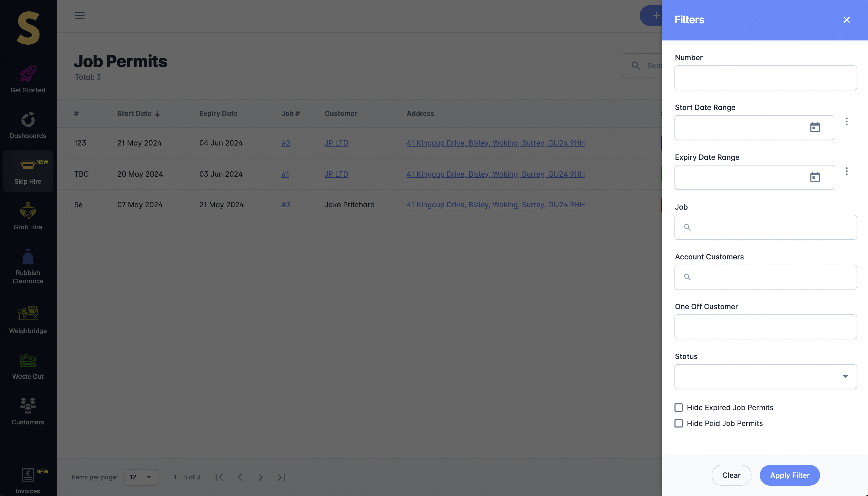Viewport: 868px width, 496px height.
Task: Click the Clear filters button
Action: pyautogui.click(x=731, y=475)
